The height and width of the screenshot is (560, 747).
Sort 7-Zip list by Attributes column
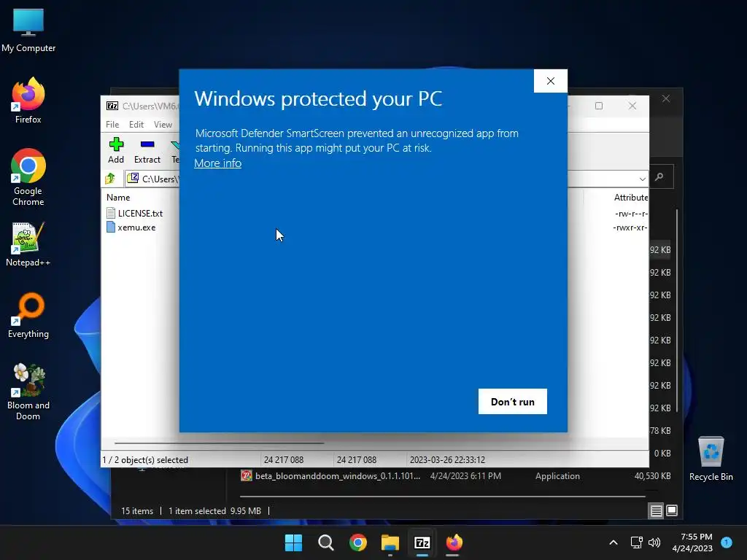point(631,197)
